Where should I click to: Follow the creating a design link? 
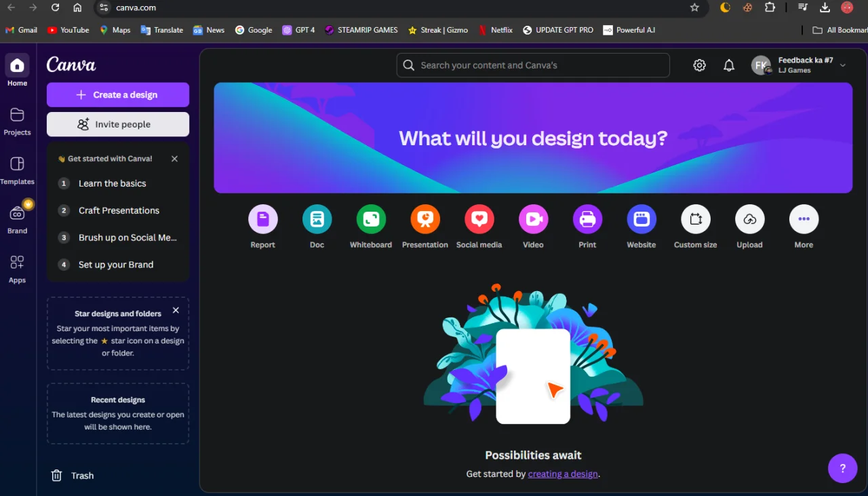click(563, 474)
